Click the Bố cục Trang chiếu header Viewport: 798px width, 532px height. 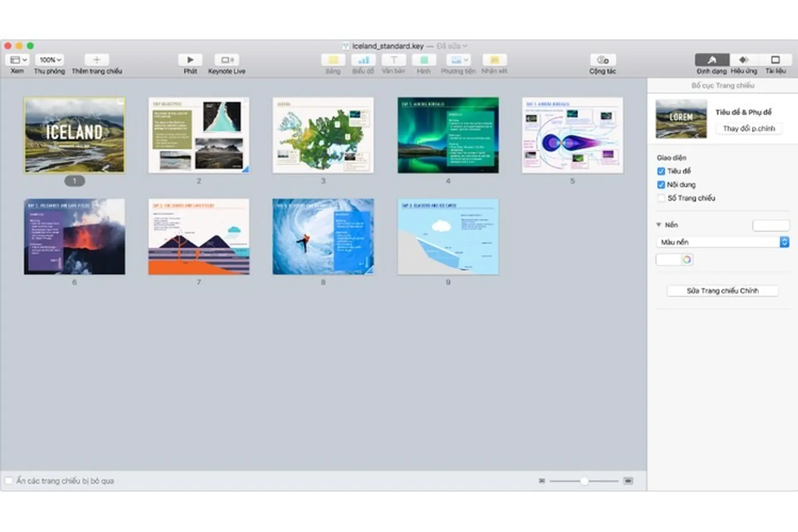coord(723,85)
